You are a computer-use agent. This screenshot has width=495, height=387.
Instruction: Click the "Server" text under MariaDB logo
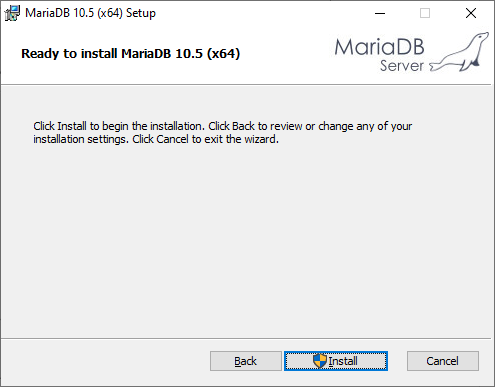[x=402, y=65]
